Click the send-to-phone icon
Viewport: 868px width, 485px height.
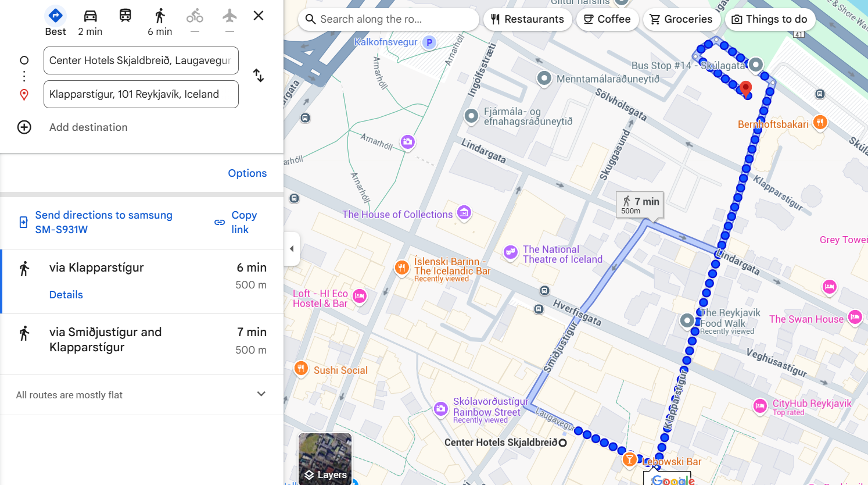(23, 222)
